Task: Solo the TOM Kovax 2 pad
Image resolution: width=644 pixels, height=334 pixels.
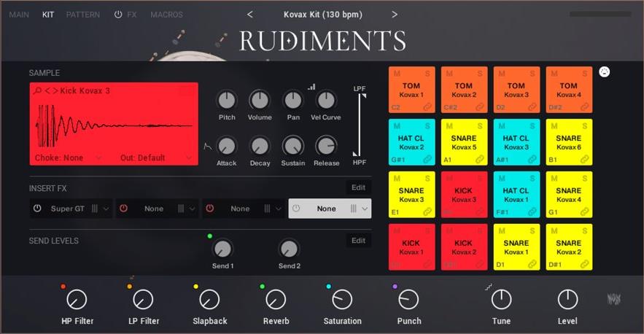Action: coord(480,74)
